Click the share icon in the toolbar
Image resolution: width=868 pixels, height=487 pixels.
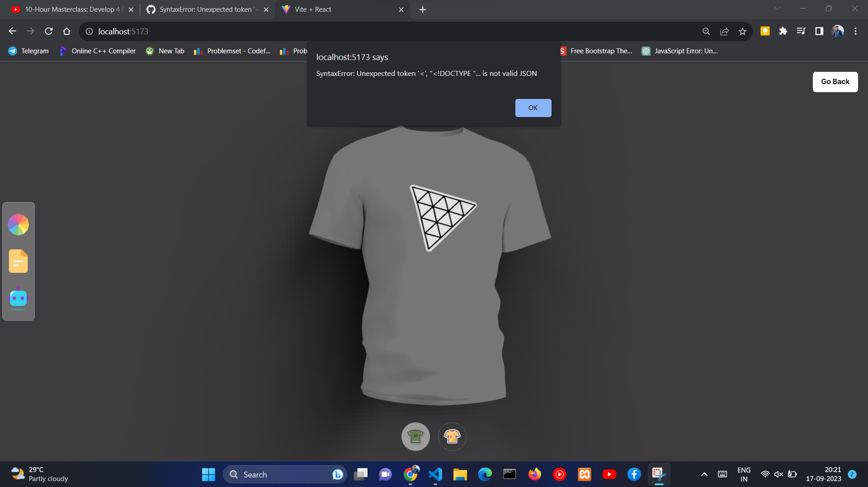tap(725, 32)
